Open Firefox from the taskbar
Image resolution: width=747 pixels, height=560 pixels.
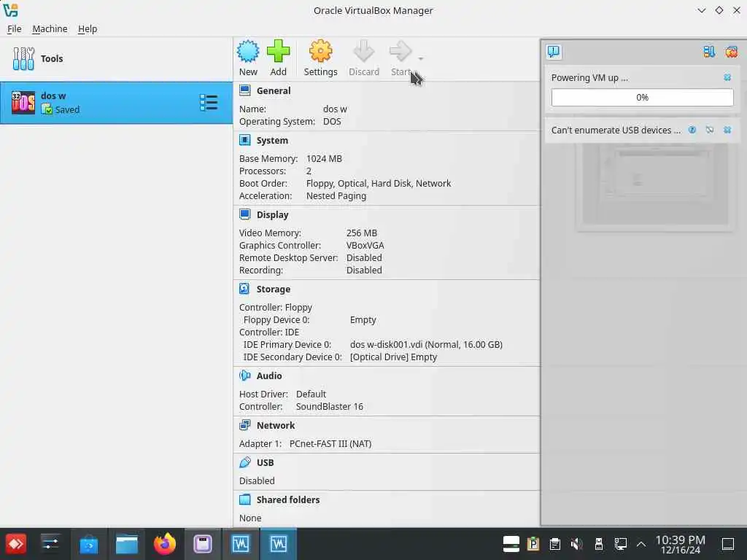(165, 544)
